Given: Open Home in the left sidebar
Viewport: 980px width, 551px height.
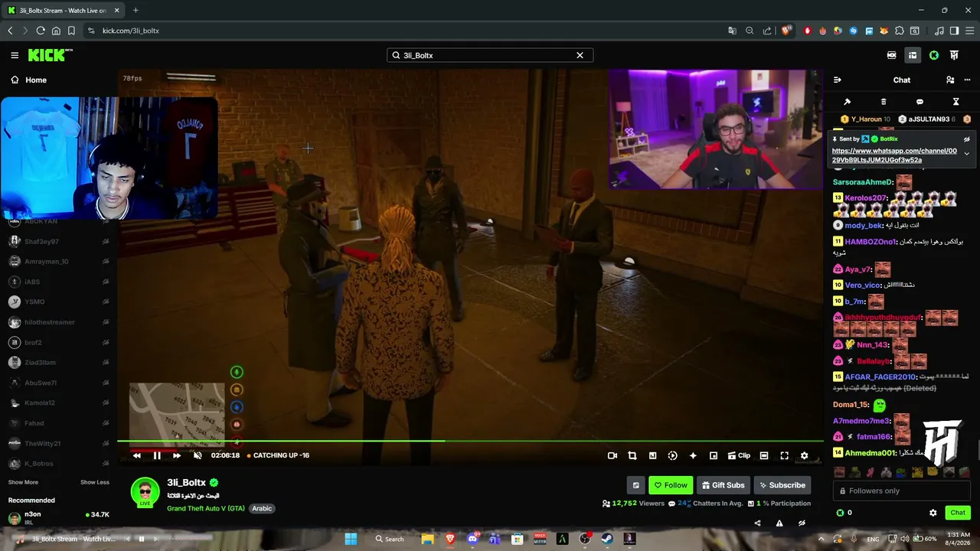Looking at the screenshot, I should pyautogui.click(x=28, y=80).
